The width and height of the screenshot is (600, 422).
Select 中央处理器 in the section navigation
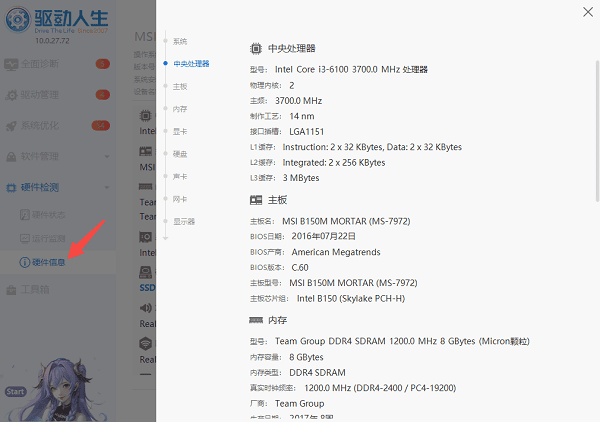(191, 64)
